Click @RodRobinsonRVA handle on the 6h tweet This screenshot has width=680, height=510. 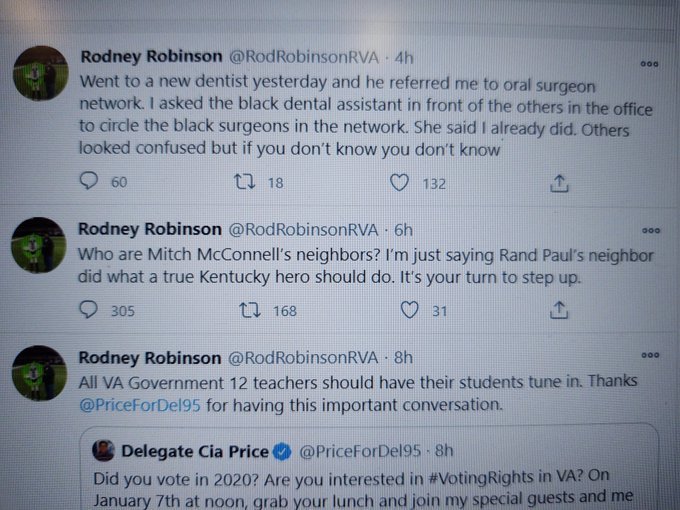[x=303, y=229]
